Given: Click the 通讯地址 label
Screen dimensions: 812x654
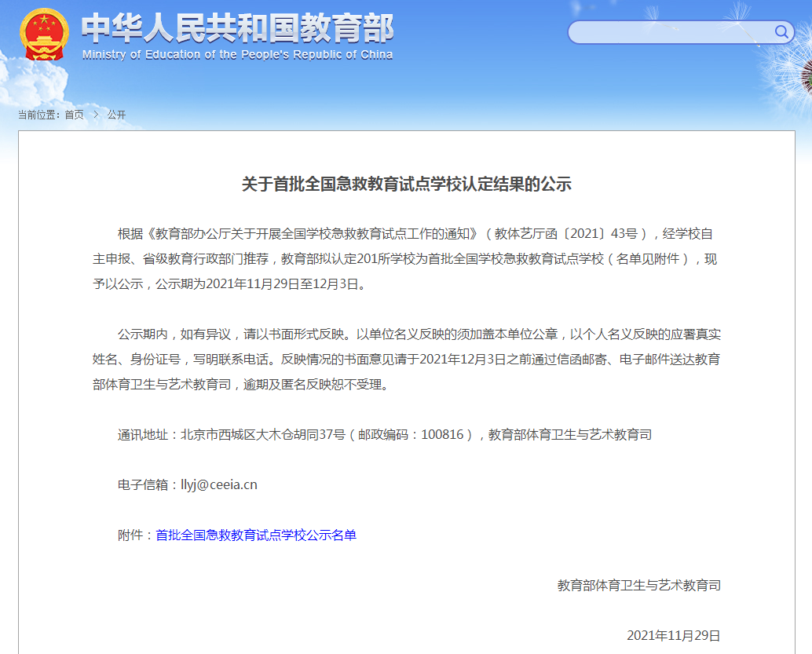Looking at the screenshot, I should (142, 434).
